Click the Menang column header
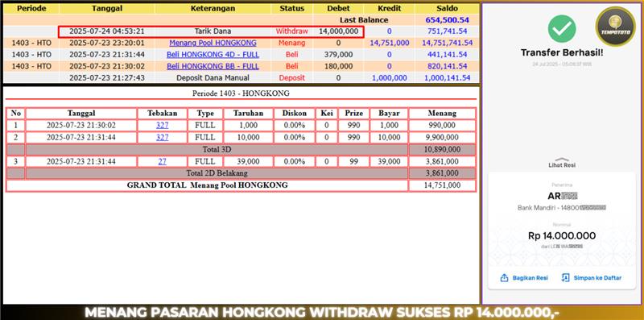Viewport: 644px width, 320px height. click(442, 113)
